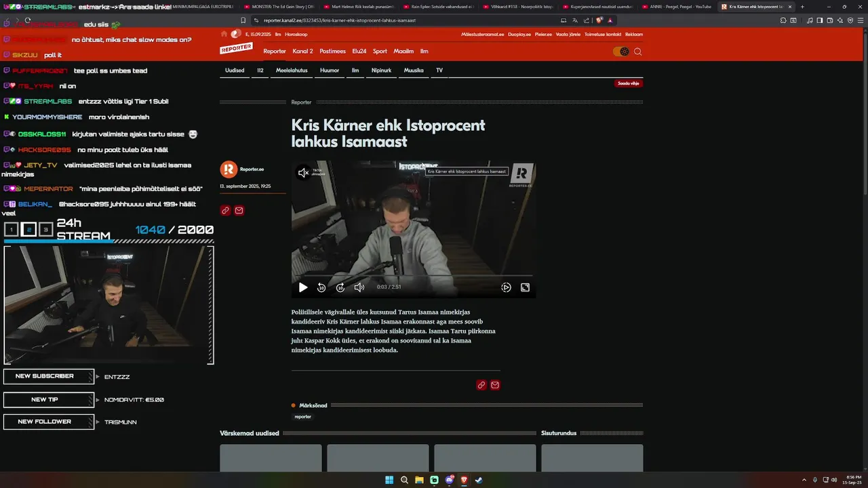Open File Explorer from taskbar
Image resolution: width=868 pixels, height=488 pixels.
click(x=419, y=480)
